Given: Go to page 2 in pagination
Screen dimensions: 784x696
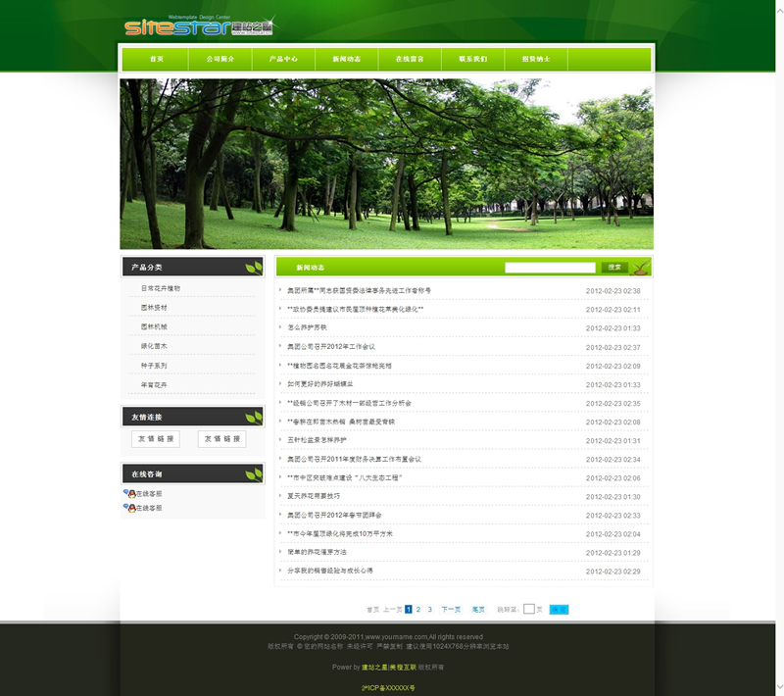Looking at the screenshot, I should (418, 610).
